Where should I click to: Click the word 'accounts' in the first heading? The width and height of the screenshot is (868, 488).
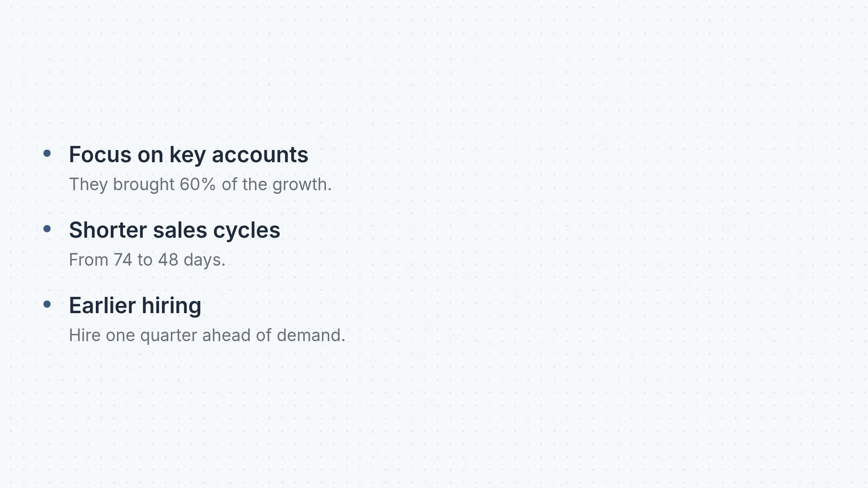(260, 155)
